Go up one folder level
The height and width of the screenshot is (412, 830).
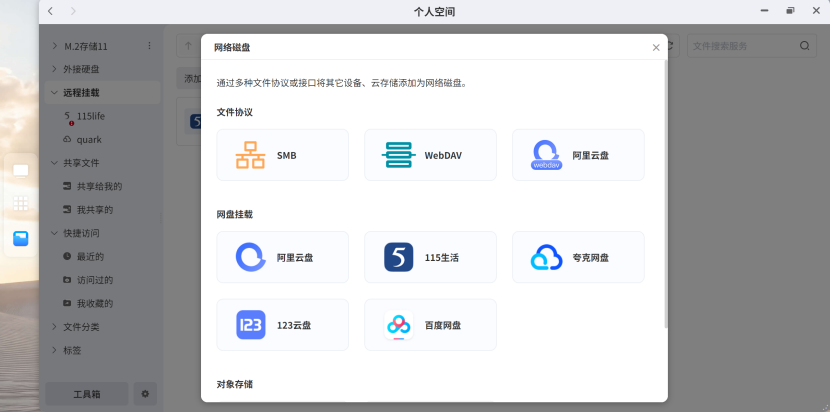tap(188, 46)
